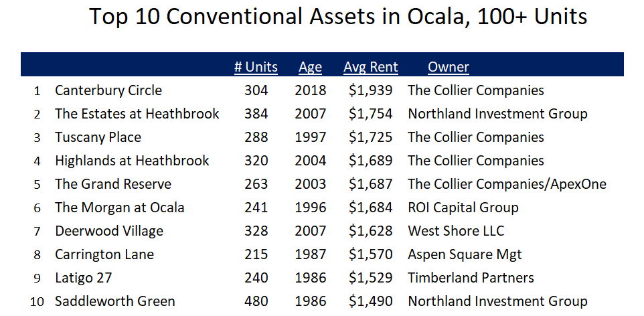Select The Grand Reserve property
The height and width of the screenshot is (316, 644).
[113, 184]
